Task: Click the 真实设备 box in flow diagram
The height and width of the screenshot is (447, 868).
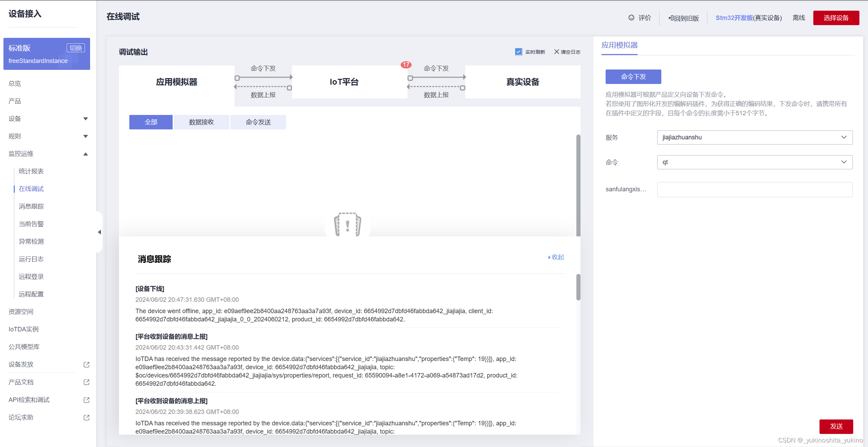Action: click(523, 82)
